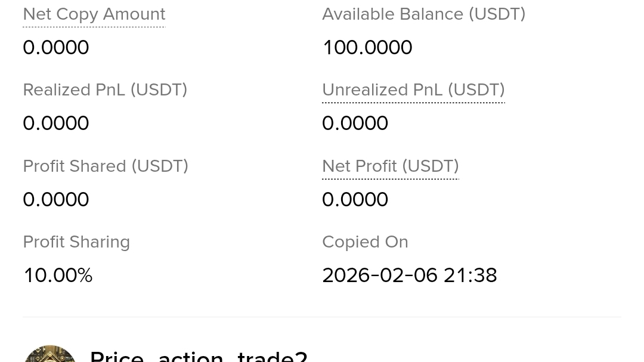
Task: Select the 2026-02-06 21:38 copied date
Action: pos(409,276)
